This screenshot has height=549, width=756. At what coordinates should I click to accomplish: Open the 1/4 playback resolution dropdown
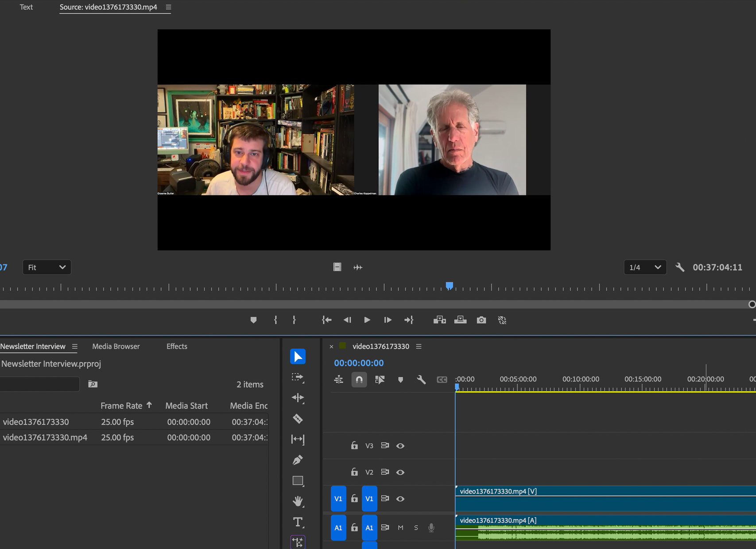[645, 267]
